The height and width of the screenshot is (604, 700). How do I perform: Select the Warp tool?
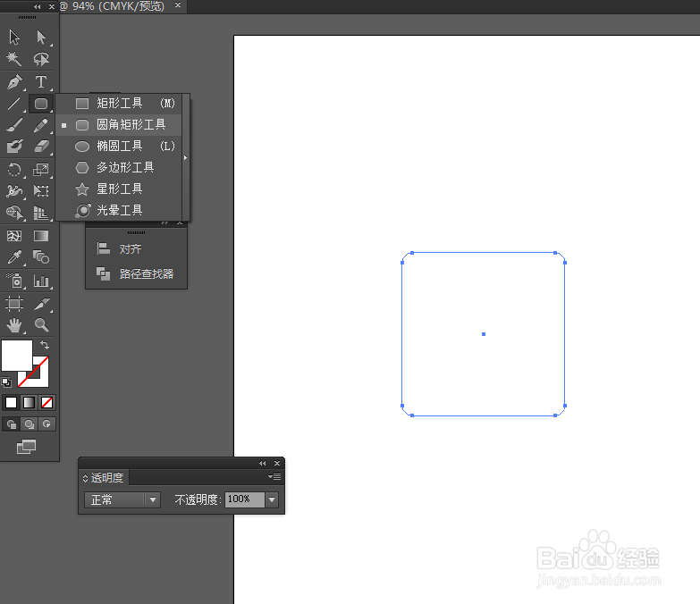14,191
